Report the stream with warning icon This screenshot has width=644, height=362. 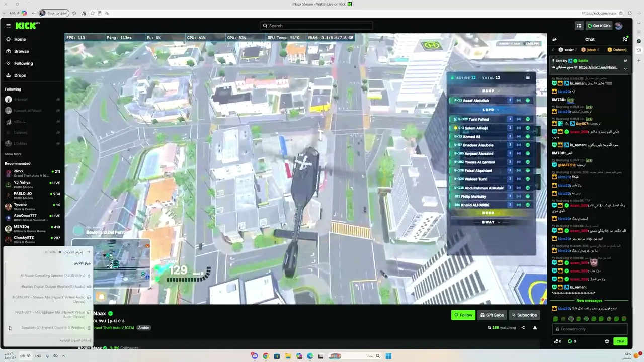[x=535, y=328]
